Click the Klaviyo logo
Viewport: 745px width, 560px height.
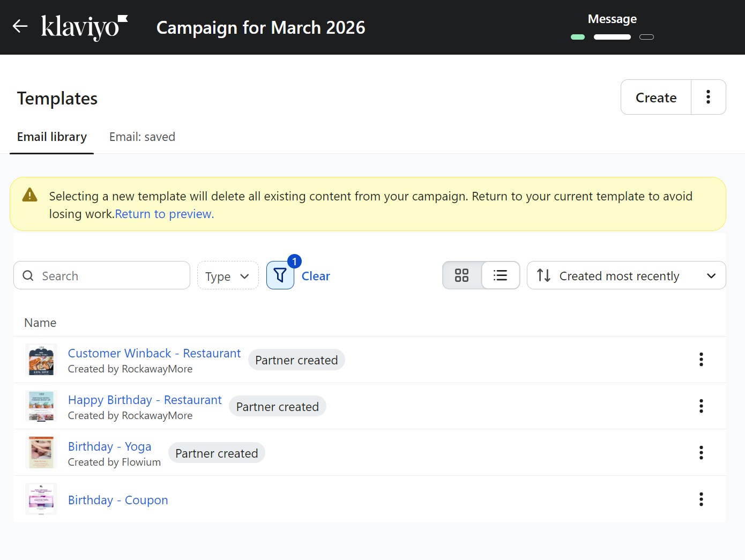coord(85,27)
